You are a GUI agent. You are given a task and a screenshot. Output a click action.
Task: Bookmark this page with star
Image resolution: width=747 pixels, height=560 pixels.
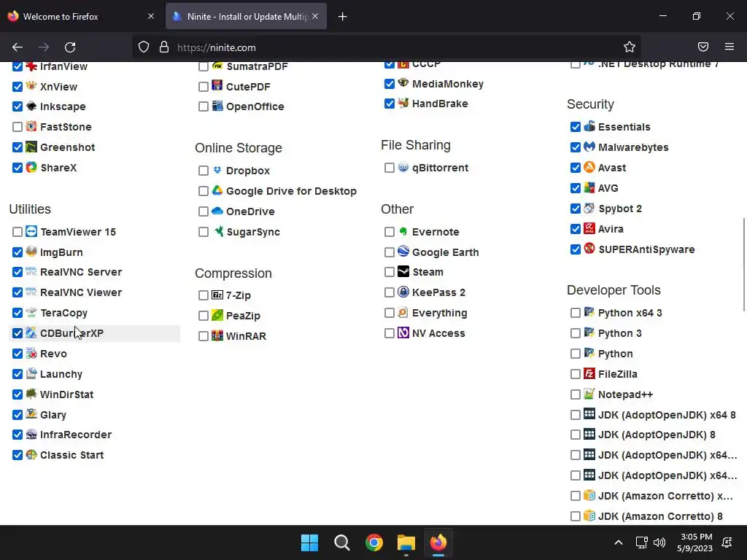coord(630,47)
